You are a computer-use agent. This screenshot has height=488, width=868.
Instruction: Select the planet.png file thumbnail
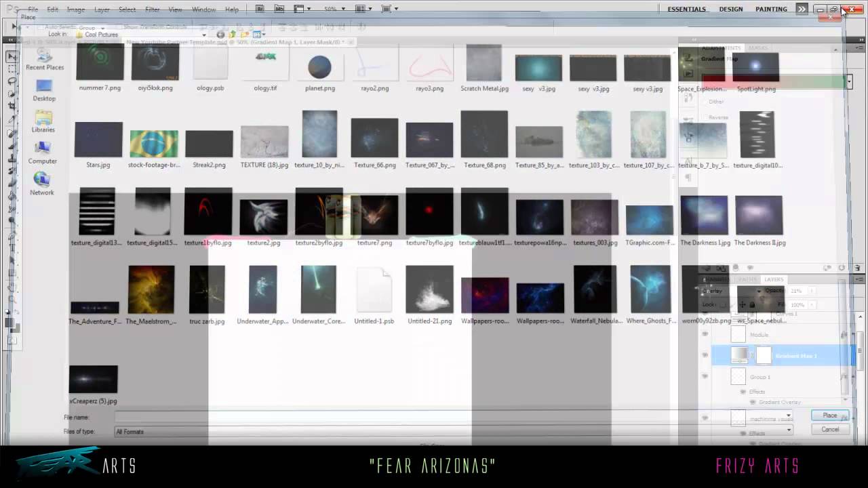coord(319,68)
